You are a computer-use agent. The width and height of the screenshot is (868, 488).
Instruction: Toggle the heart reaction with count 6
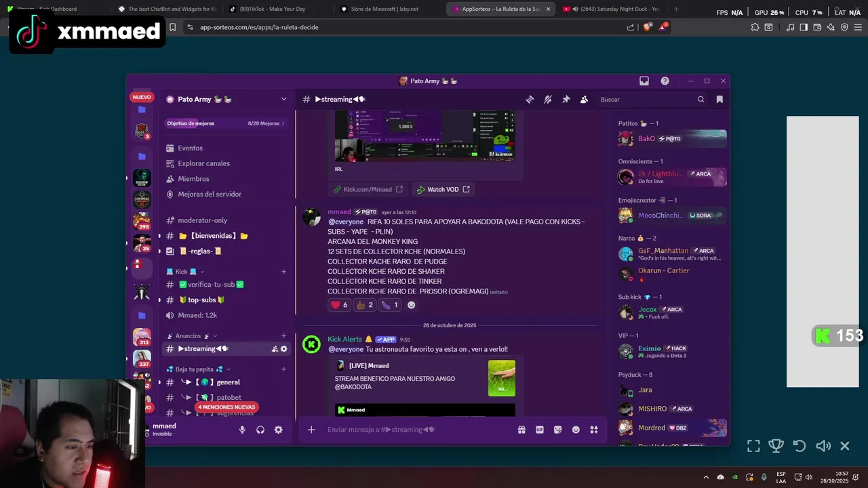(x=339, y=305)
